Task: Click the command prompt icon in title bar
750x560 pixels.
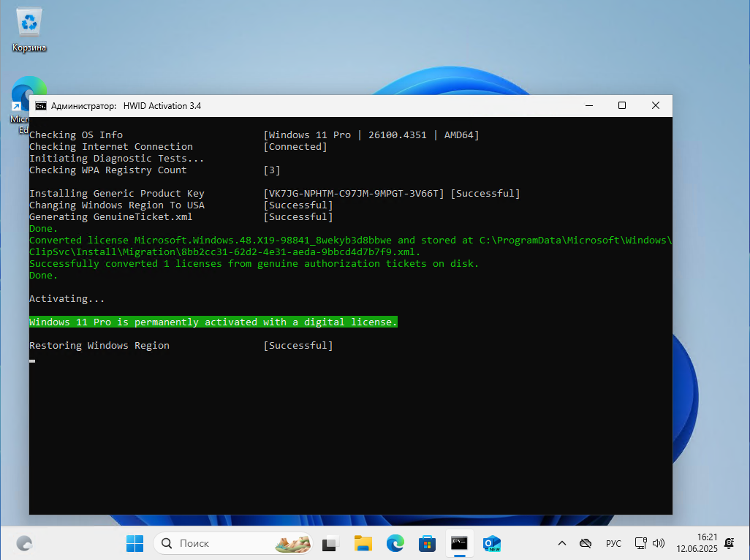Action: coord(41,106)
